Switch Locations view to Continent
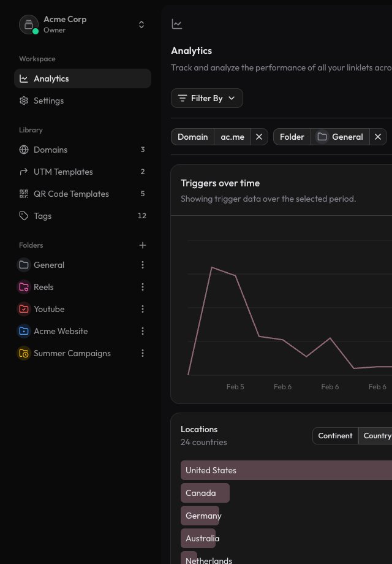Image resolution: width=392 pixels, height=564 pixels. 335,436
